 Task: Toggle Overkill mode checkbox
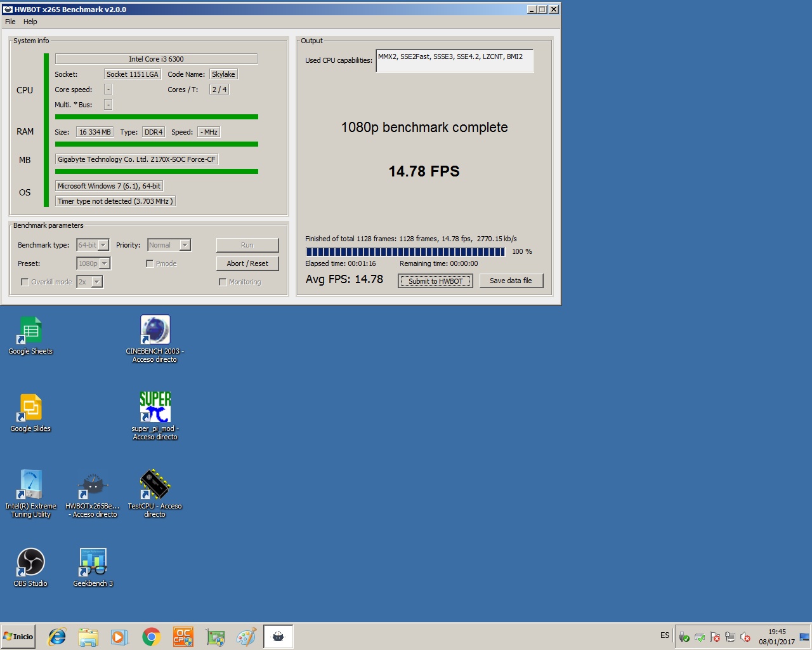25,282
